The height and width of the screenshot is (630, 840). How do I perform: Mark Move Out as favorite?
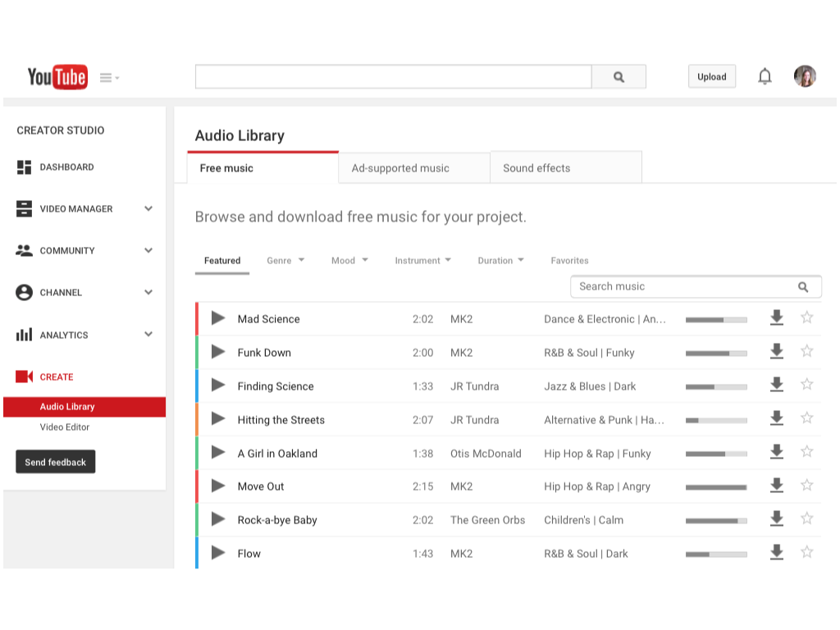pos(807,486)
